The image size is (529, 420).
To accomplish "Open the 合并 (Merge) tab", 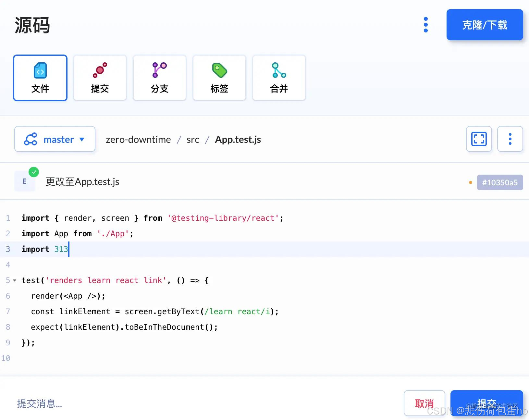I will click(279, 78).
